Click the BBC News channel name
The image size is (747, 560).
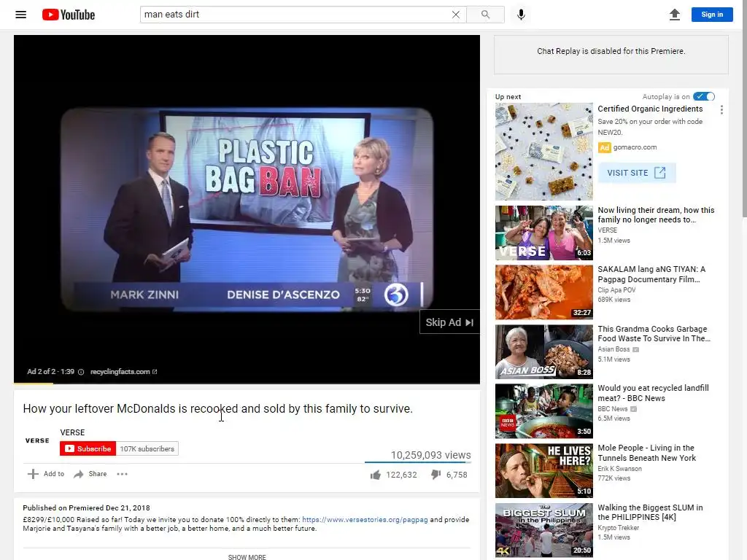613,409
